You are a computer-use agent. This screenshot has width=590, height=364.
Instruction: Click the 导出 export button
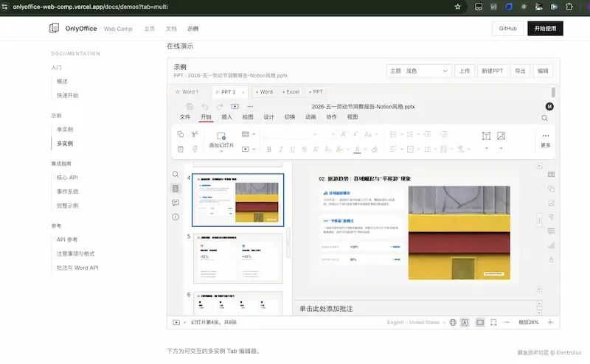521,71
